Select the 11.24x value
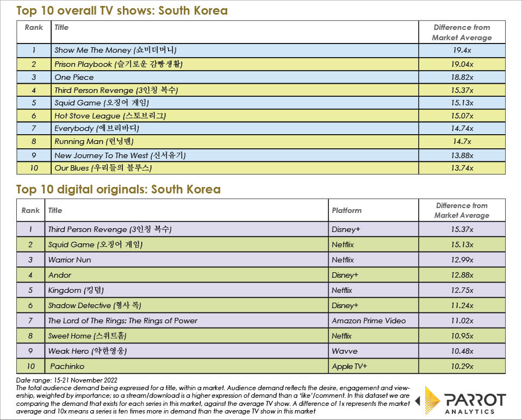Viewport: 522px width, 420px height. pos(462,305)
